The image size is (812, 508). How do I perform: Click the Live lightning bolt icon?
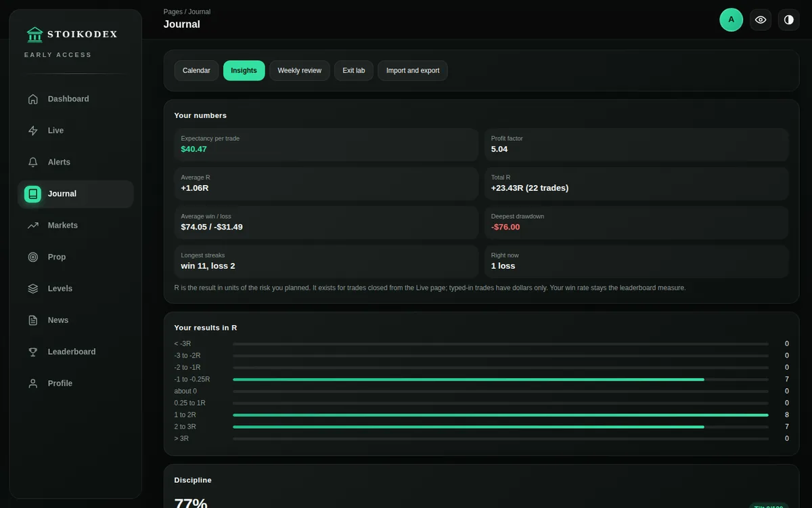(32, 131)
